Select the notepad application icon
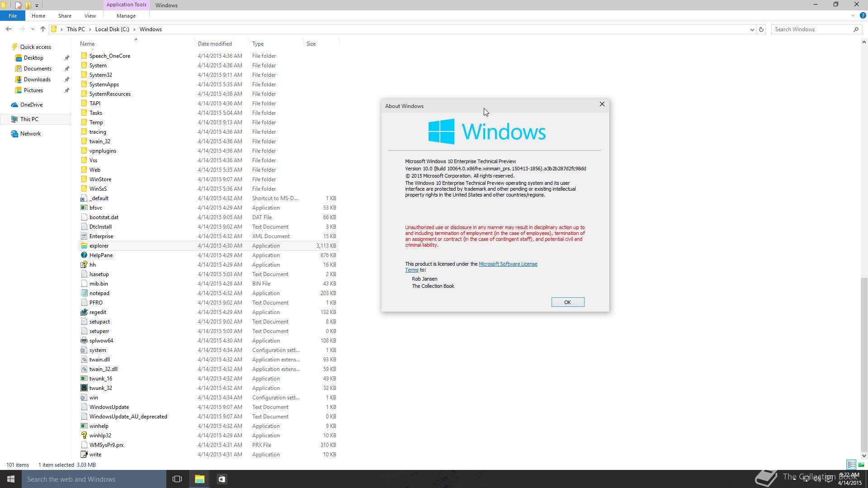The image size is (868, 488). coord(84,293)
